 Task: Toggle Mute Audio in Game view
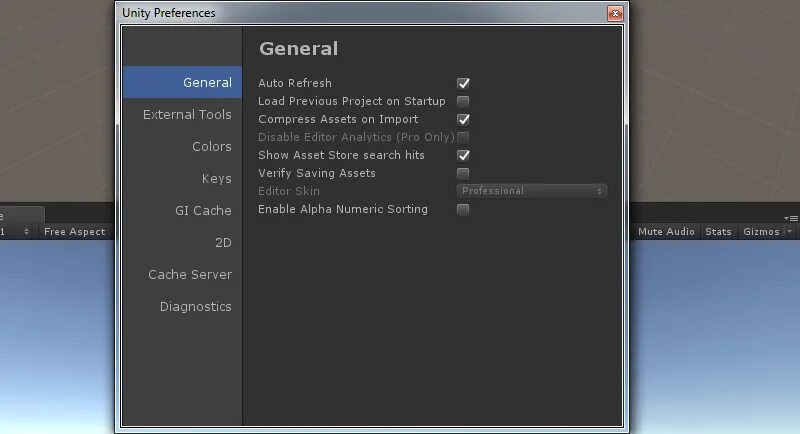click(x=666, y=232)
